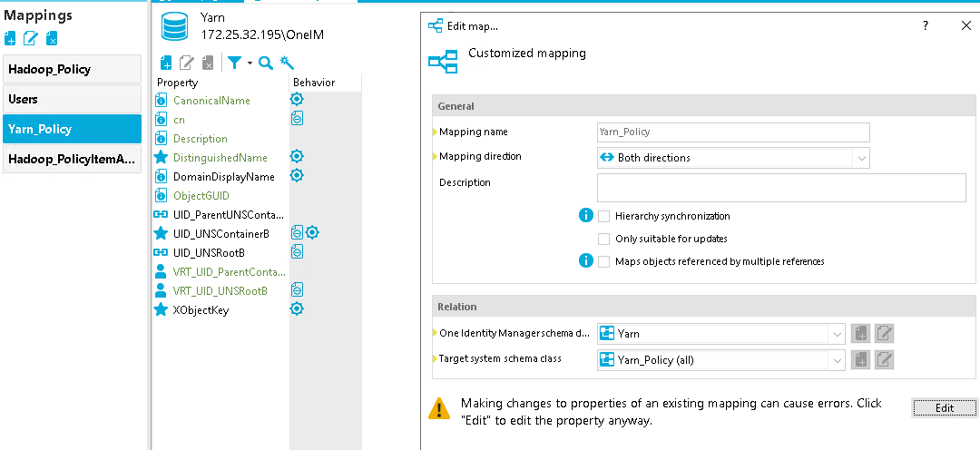Toggle Only suitable for updates checkbox
This screenshot has width=980, height=450.
(x=603, y=239)
